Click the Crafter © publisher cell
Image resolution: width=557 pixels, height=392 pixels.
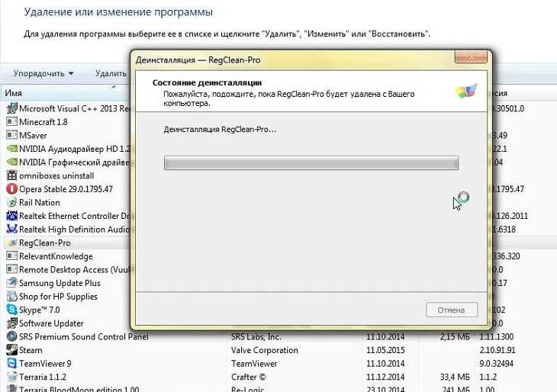[248, 377]
